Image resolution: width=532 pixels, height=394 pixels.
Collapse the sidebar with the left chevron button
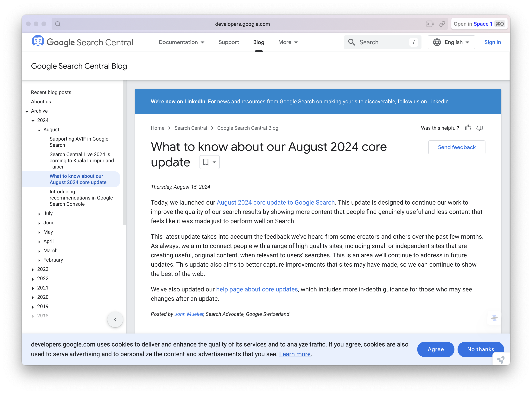click(x=115, y=319)
